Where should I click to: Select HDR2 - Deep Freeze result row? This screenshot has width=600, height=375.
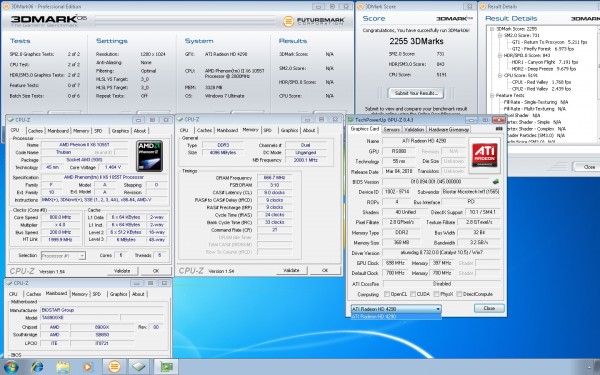pyautogui.click(x=544, y=69)
